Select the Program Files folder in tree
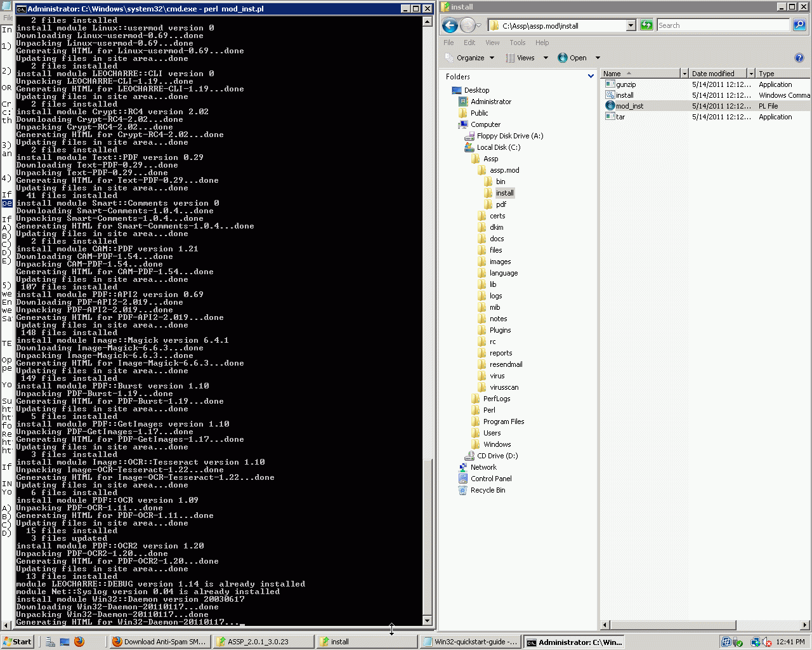The width and height of the screenshot is (812, 650). click(498, 421)
